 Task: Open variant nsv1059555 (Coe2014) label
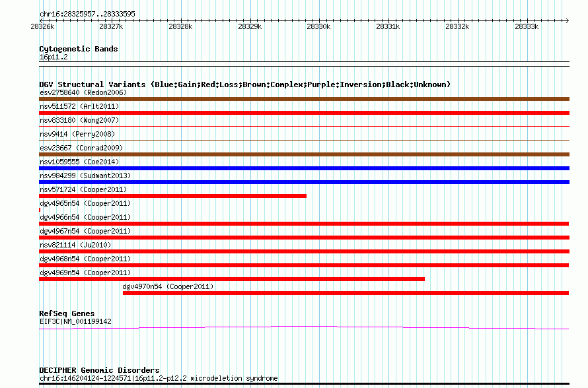(79, 162)
